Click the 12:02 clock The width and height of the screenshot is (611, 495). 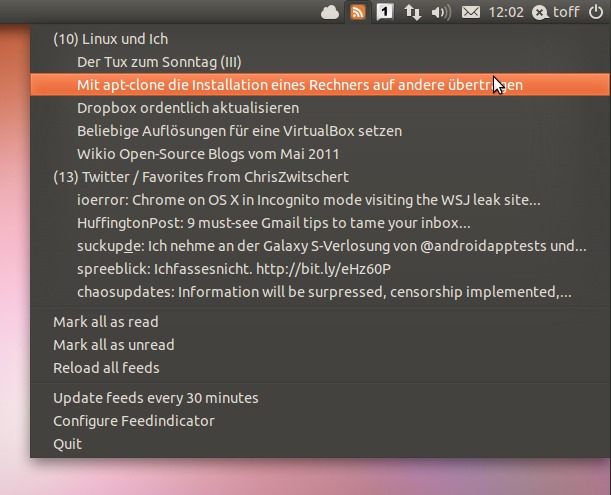pyautogui.click(x=506, y=12)
